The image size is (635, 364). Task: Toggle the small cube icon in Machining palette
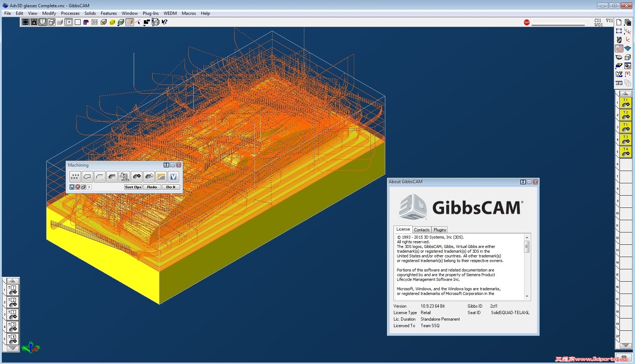(83, 187)
